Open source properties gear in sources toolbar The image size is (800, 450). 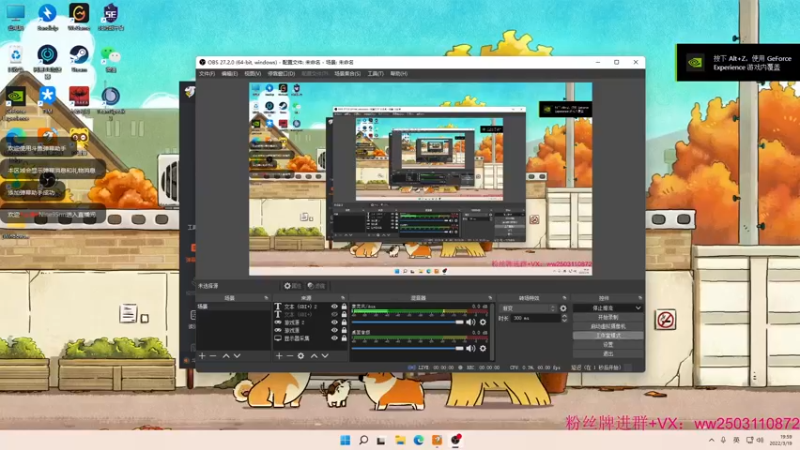301,356
